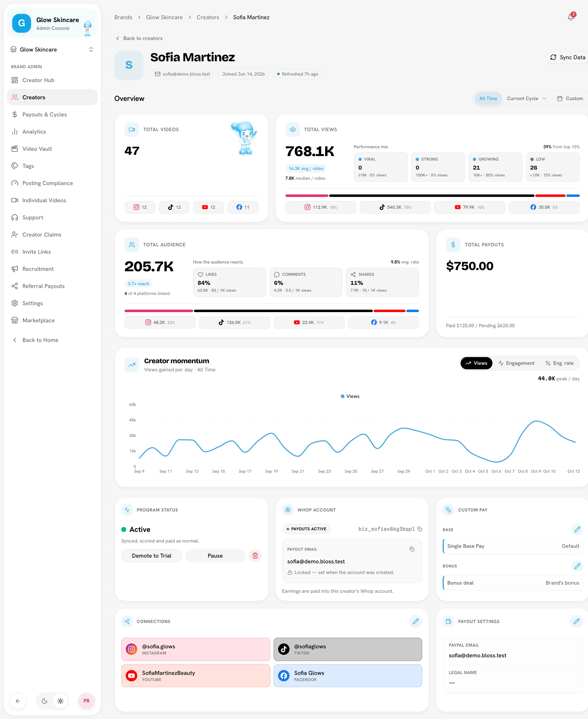Go back to creators list

[139, 38]
